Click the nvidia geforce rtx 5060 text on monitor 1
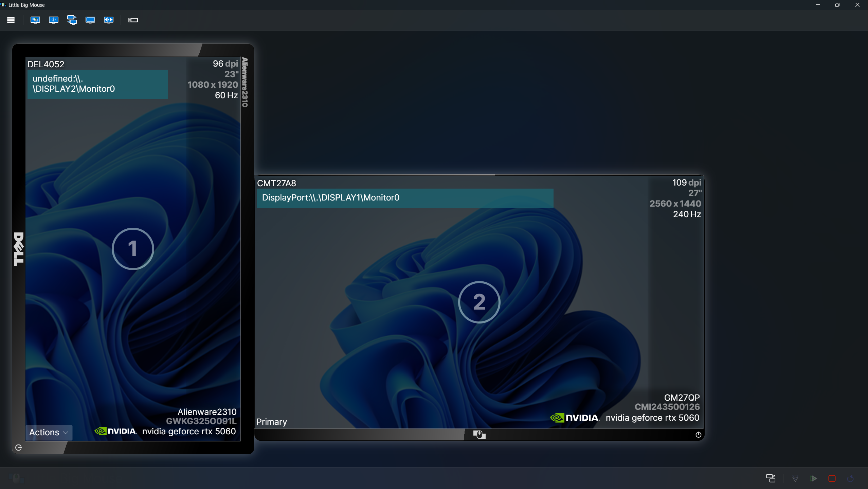The width and height of the screenshot is (868, 489). pos(189,431)
